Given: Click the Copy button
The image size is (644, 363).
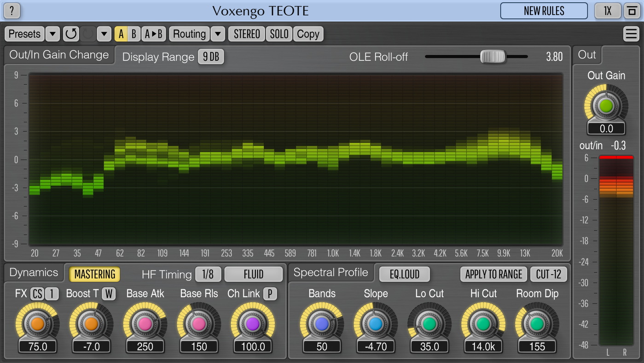Looking at the screenshot, I should pyautogui.click(x=308, y=34).
